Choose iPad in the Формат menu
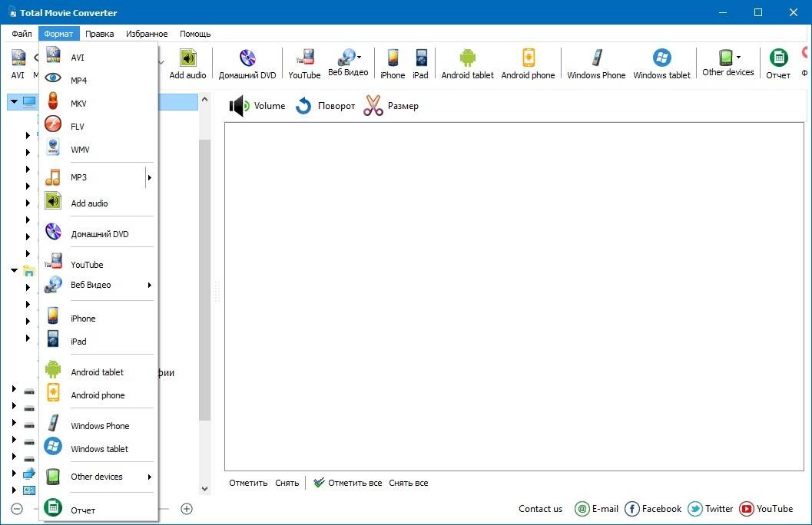 98,342
